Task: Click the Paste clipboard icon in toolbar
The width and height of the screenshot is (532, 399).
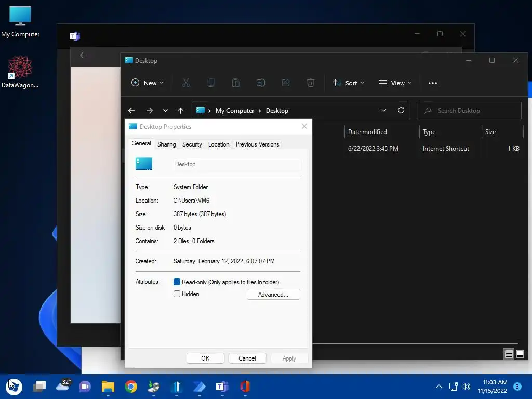Action: click(x=235, y=83)
